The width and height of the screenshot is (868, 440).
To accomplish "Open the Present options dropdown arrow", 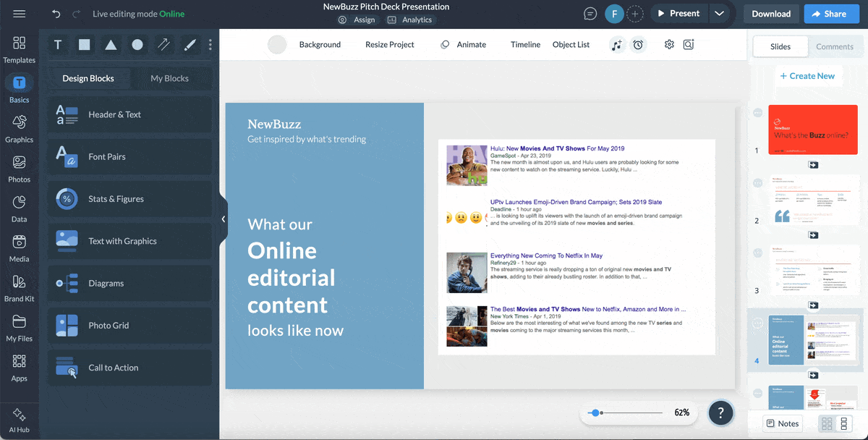I will click(720, 13).
